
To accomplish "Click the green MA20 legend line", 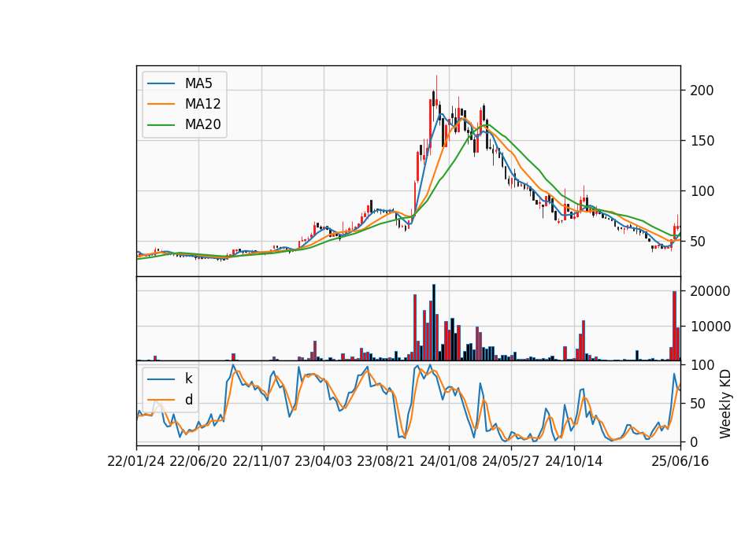I will (x=161, y=125).
